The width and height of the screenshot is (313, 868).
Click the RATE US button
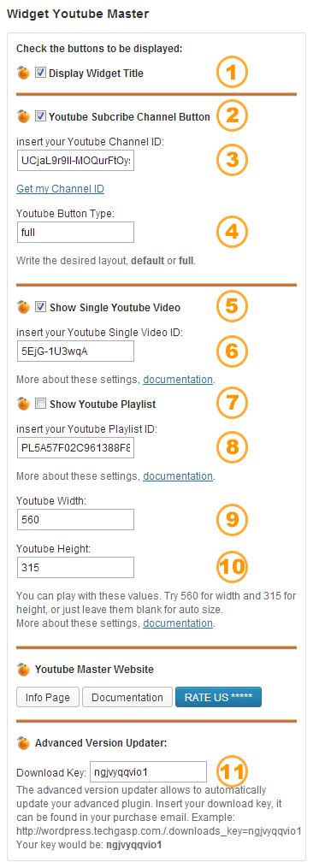(218, 698)
